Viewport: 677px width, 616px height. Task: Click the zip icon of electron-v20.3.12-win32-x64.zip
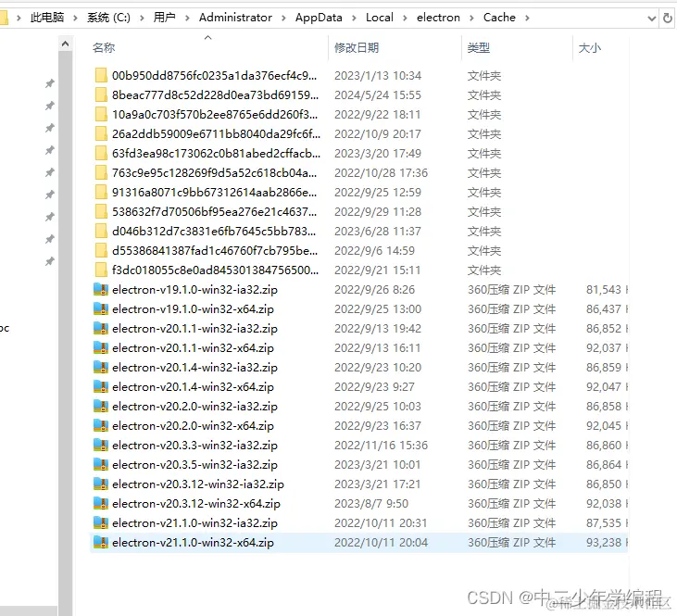[x=101, y=503]
